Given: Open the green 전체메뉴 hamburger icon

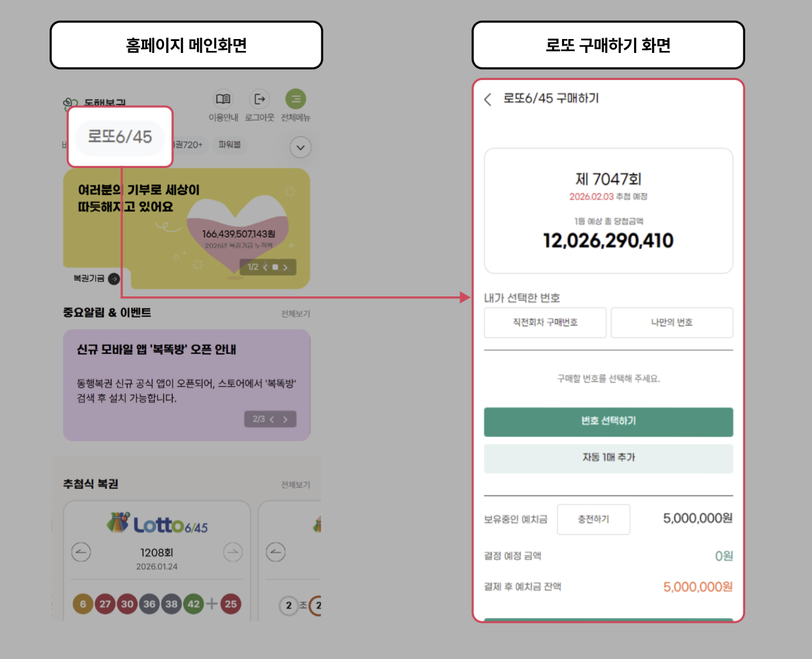Looking at the screenshot, I should point(296,99).
